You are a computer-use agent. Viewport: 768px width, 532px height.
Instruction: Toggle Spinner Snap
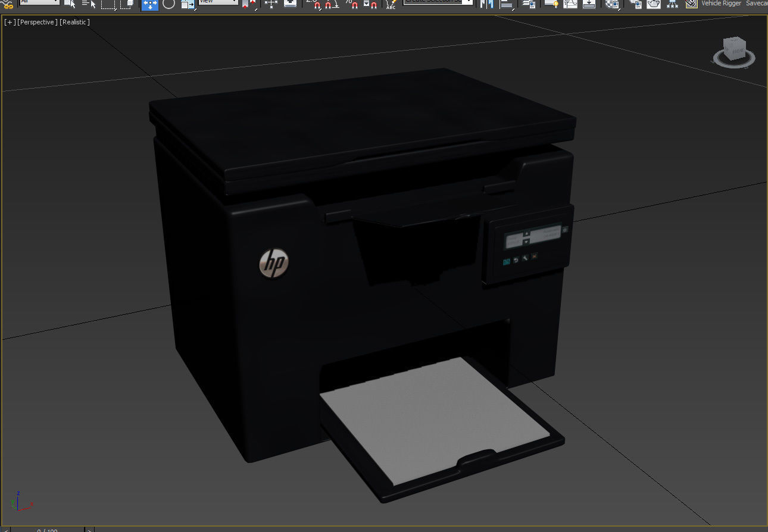click(x=370, y=4)
